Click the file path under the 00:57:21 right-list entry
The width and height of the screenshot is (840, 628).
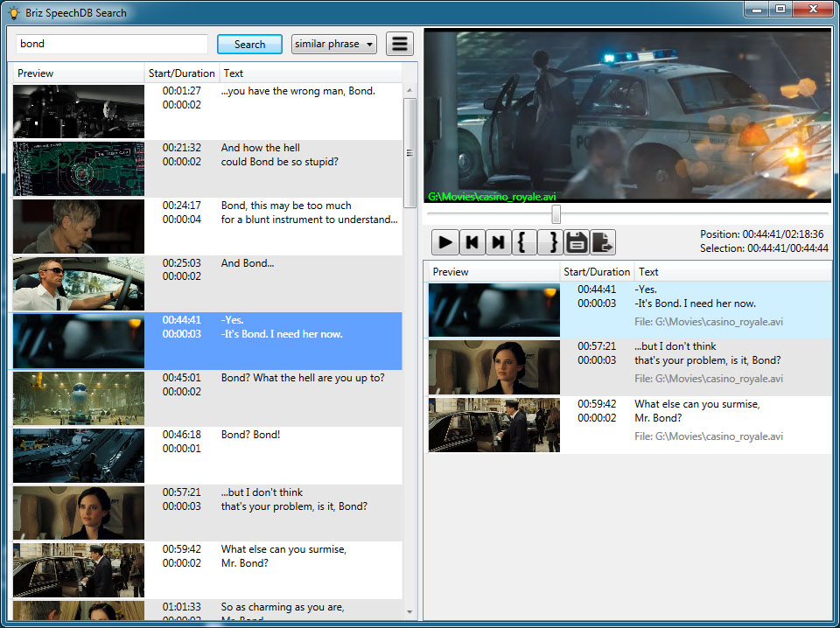click(709, 379)
